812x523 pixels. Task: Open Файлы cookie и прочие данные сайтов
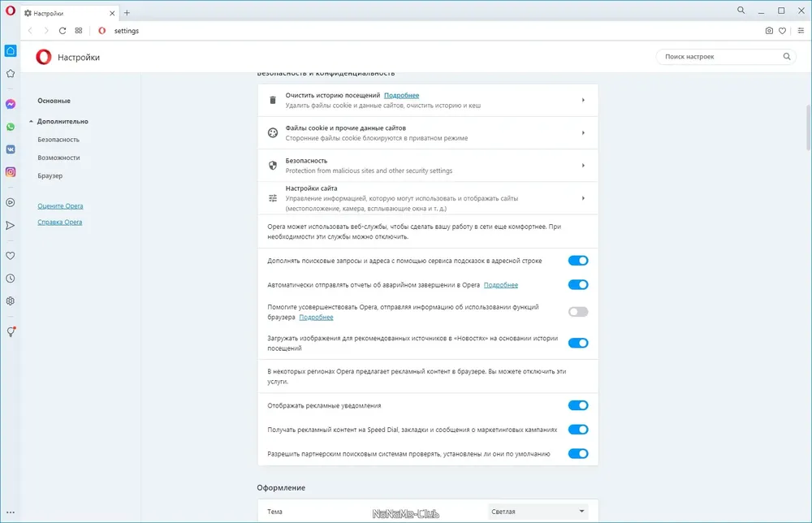[x=428, y=132]
